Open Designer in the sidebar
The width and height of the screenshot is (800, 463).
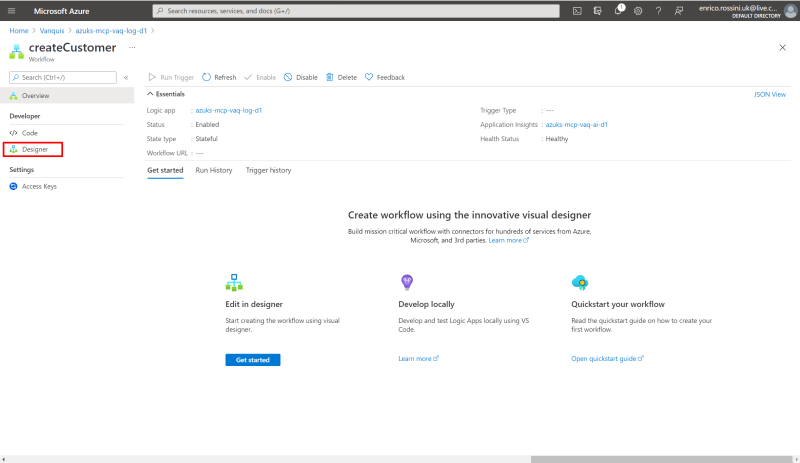tap(33, 149)
